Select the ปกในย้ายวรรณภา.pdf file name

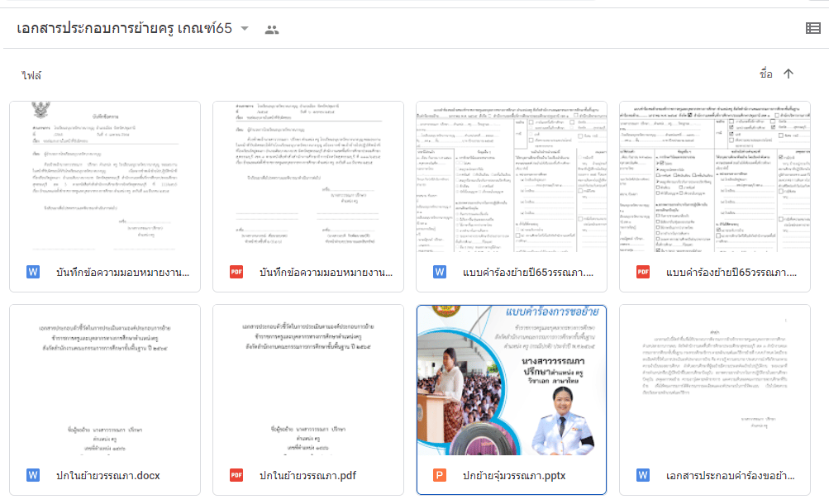coord(307,475)
